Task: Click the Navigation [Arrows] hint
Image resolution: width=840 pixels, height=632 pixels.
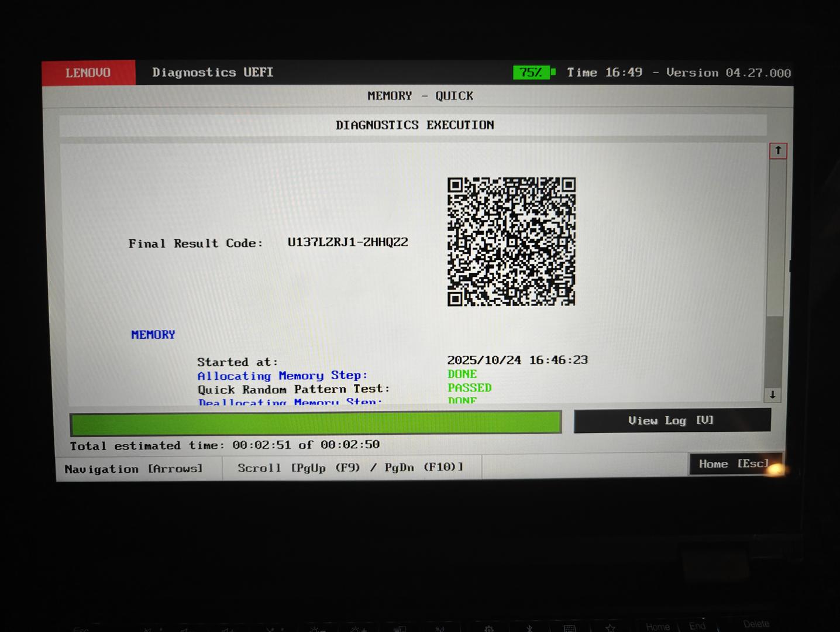Action: 133,469
